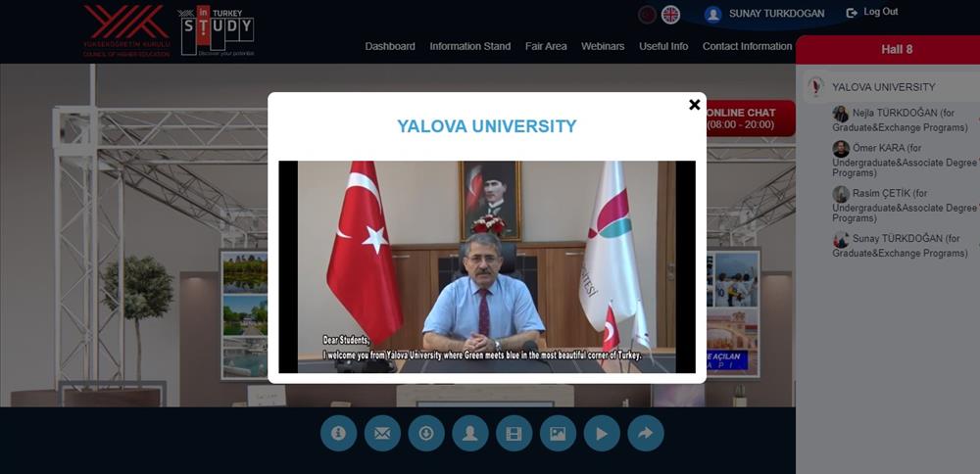This screenshot has height=474, width=980.
Task: Click the right stand photo poster panel
Action: point(733,314)
